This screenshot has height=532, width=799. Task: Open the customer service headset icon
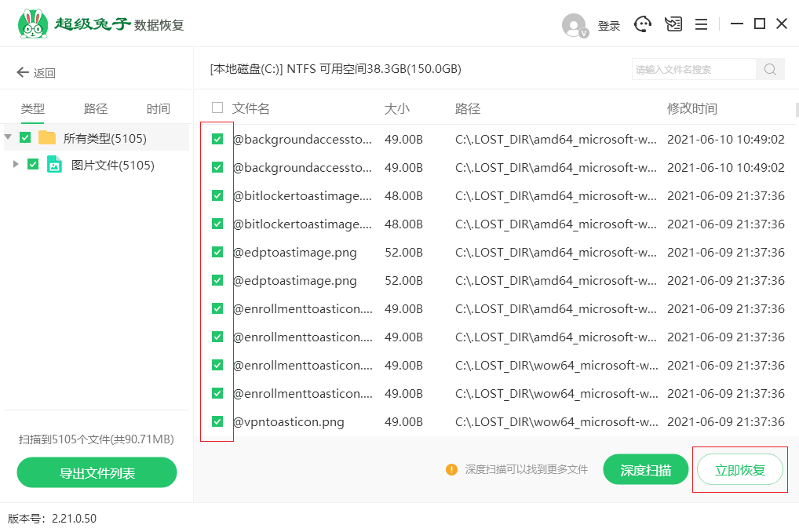coord(644,24)
